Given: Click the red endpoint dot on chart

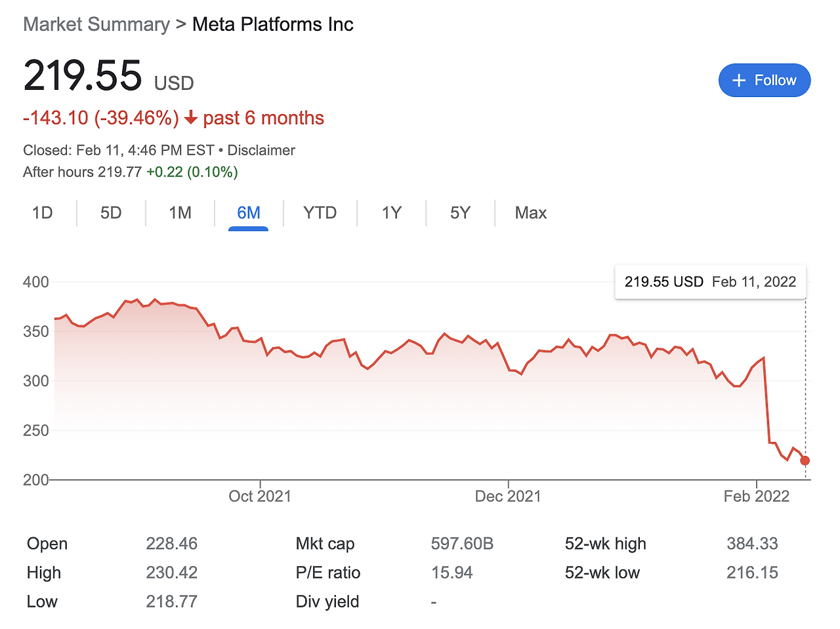Looking at the screenshot, I should click(805, 460).
